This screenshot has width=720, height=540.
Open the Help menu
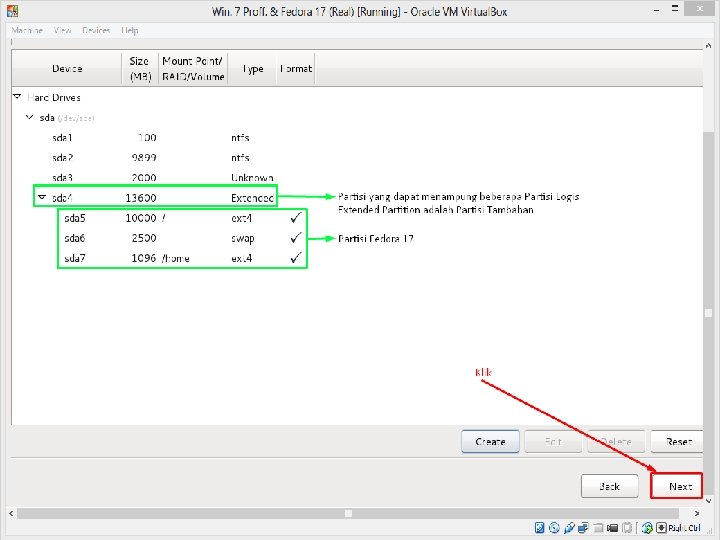[129, 30]
